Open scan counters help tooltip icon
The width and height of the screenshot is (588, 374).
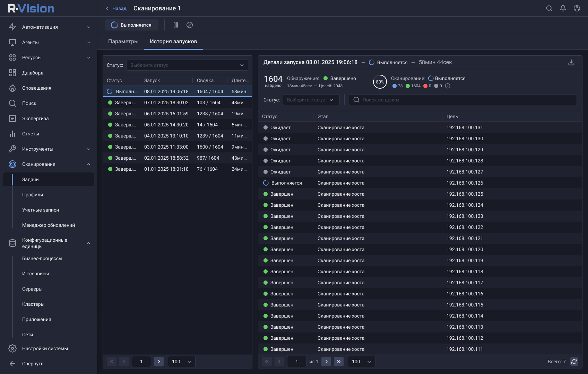tap(448, 86)
